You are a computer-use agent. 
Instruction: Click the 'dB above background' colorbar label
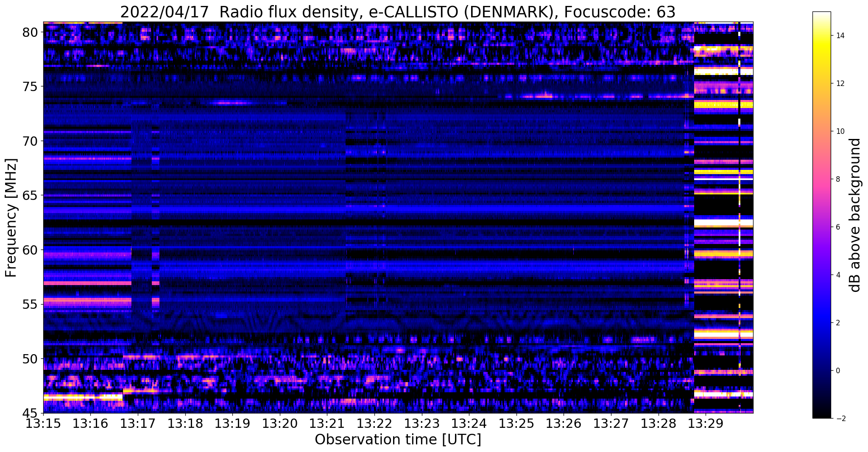pos(855,215)
